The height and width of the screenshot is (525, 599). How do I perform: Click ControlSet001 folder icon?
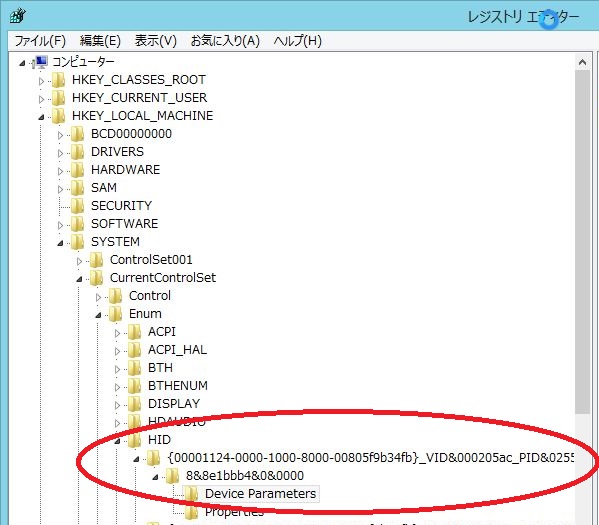pyautogui.click(x=96, y=260)
